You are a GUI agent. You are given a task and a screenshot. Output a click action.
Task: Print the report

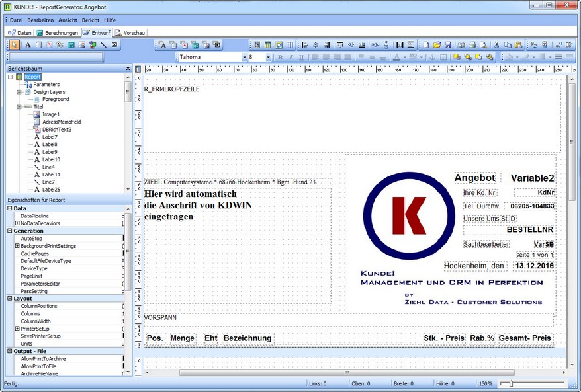point(472,45)
